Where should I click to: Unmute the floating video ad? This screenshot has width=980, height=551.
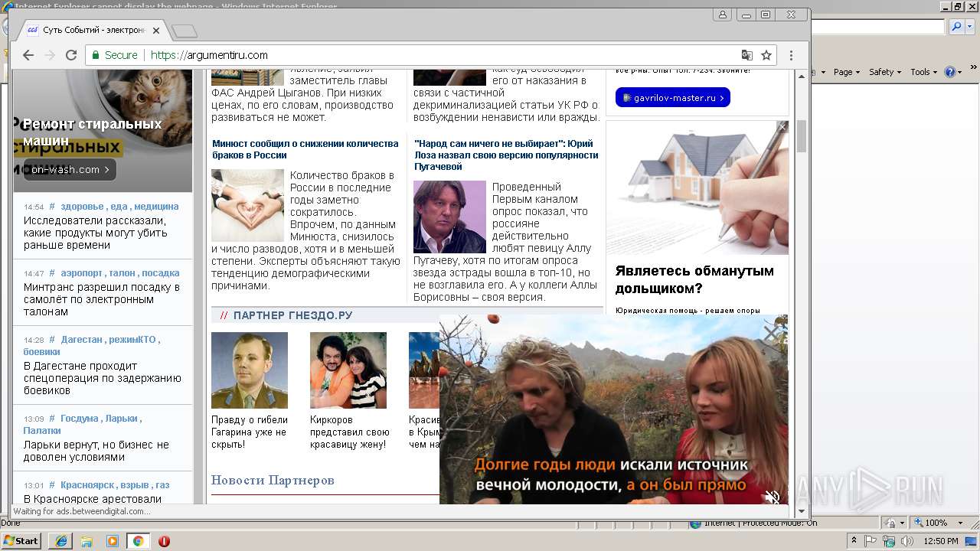tap(772, 497)
